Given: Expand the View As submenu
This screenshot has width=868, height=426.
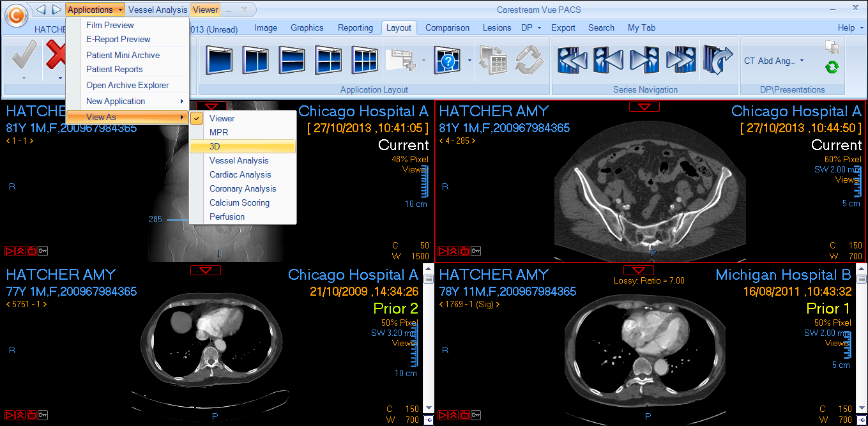Looking at the screenshot, I should (x=128, y=118).
